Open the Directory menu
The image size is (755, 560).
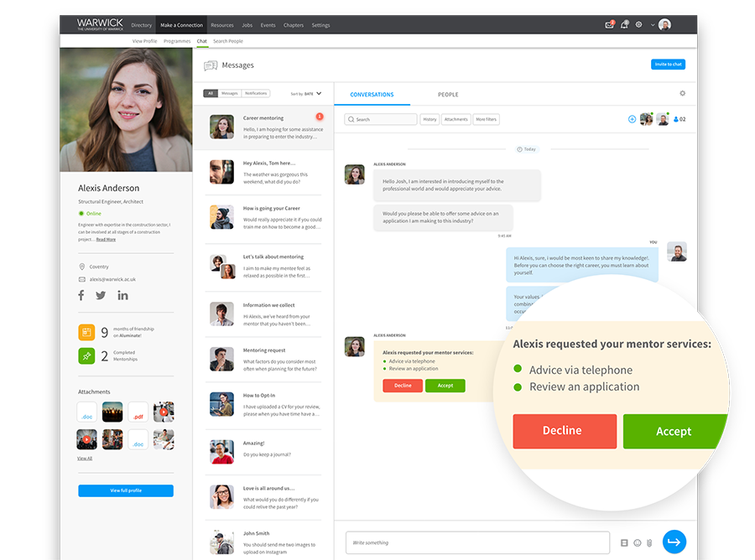pyautogui.click(x=141, y=25)
